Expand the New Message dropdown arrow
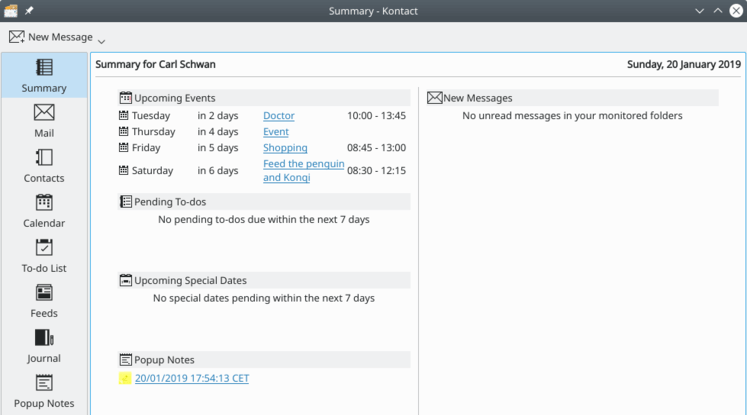 101,41
